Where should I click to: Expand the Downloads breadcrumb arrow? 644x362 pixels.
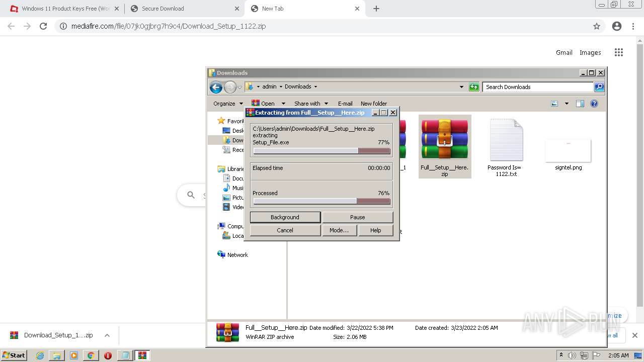[315, 86]
